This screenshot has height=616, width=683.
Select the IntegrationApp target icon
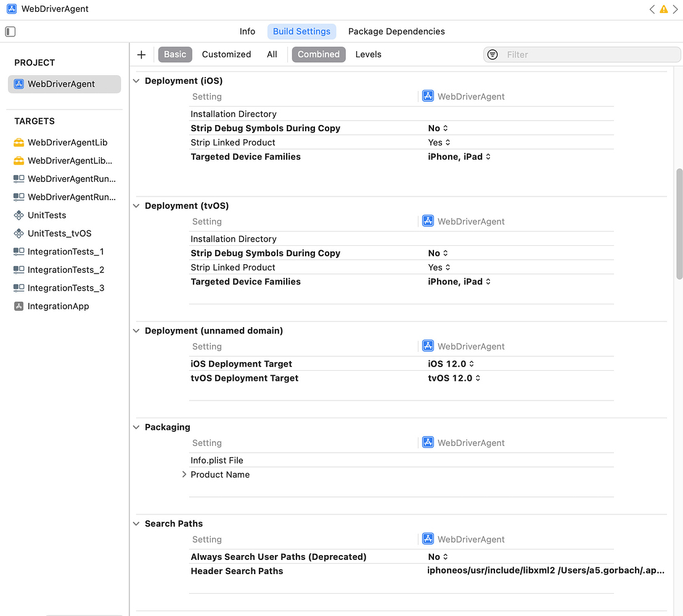click(18, 306)
